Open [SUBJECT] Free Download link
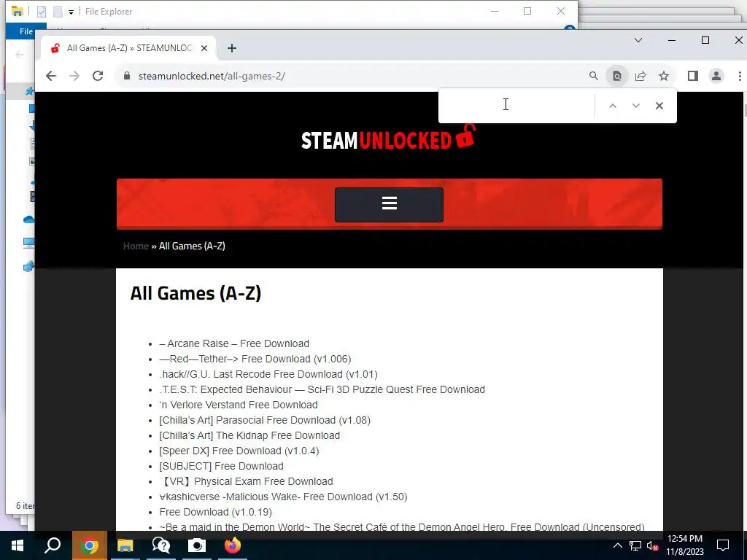 (222, 466)
